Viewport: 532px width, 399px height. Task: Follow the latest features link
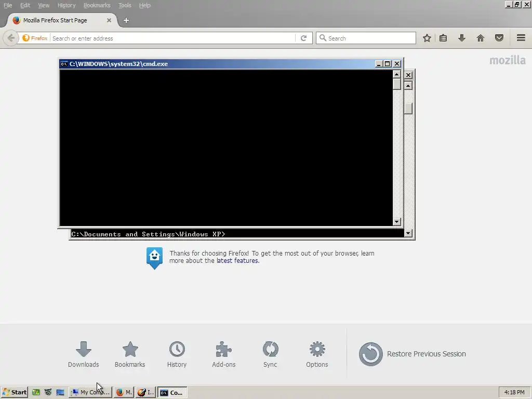[x=238, y=261]
